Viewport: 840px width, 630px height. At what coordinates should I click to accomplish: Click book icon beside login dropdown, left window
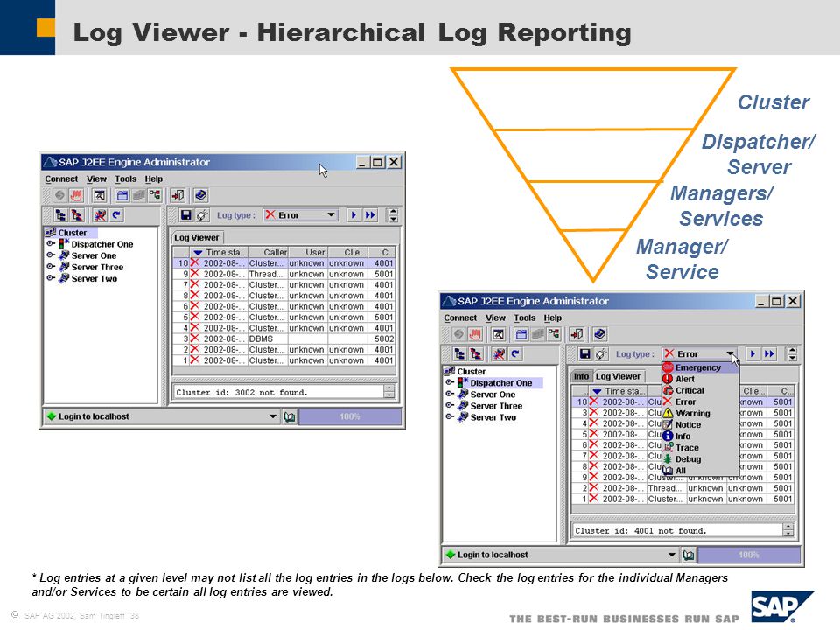(290, 416)
